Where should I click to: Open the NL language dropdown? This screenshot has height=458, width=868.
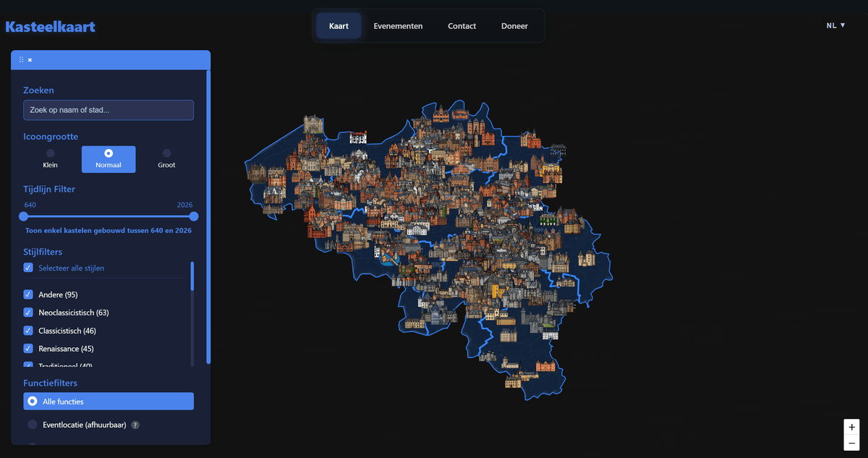tap(835, 25)
